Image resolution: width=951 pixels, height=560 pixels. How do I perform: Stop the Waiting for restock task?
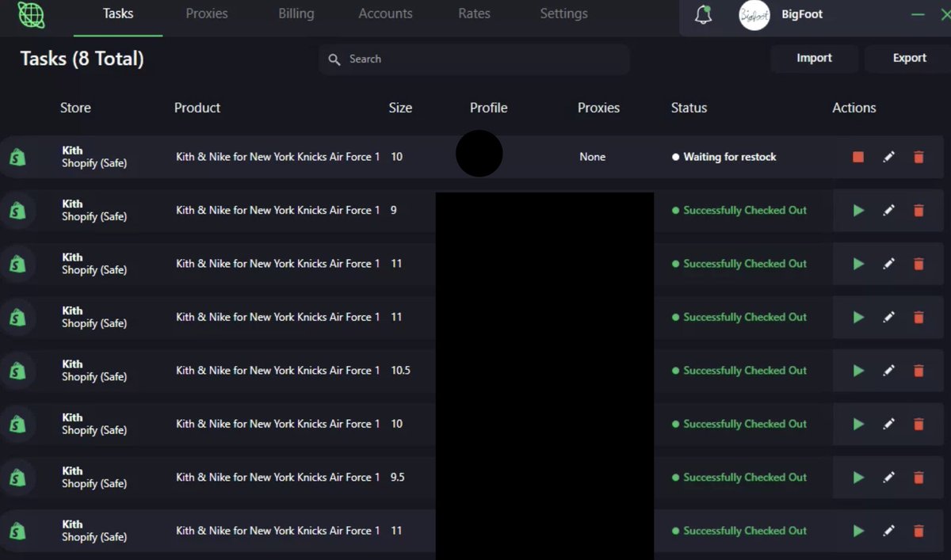[858, 157]
